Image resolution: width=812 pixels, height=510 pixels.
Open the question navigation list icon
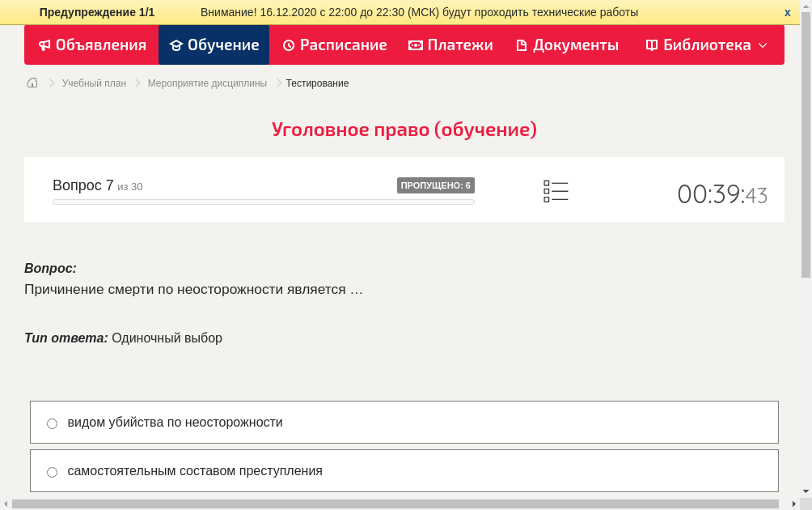pyautogui.click(x=556, y=191)
